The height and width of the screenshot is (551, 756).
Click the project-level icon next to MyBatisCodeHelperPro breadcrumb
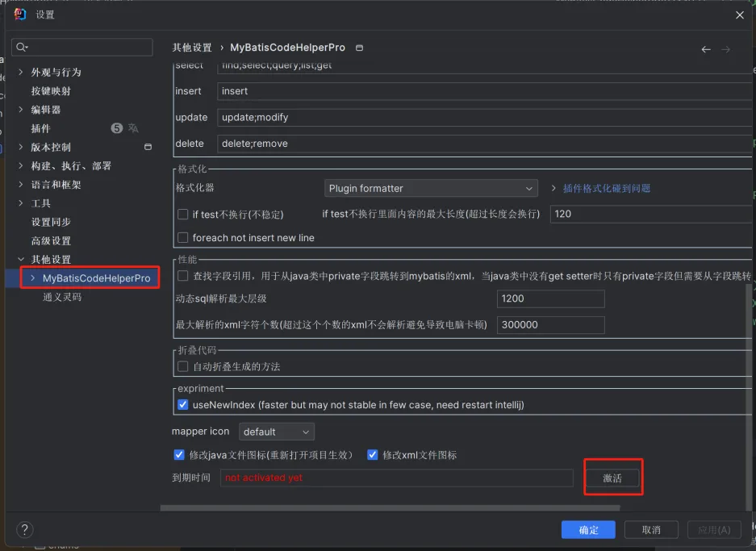tap(359, 48)
